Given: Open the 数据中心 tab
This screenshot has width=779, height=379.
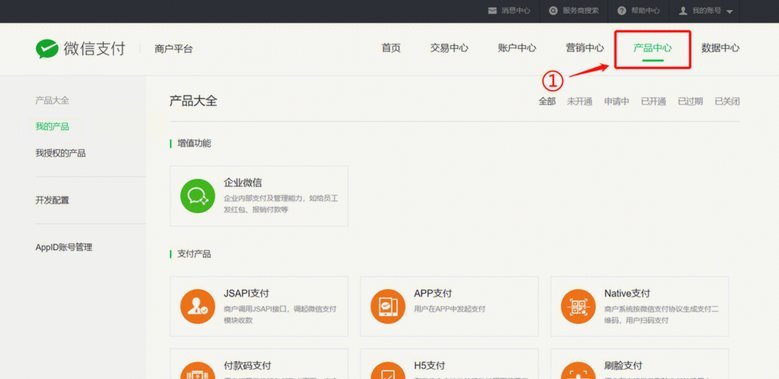Looking at the screenshot, I should [x=720, y=48].
